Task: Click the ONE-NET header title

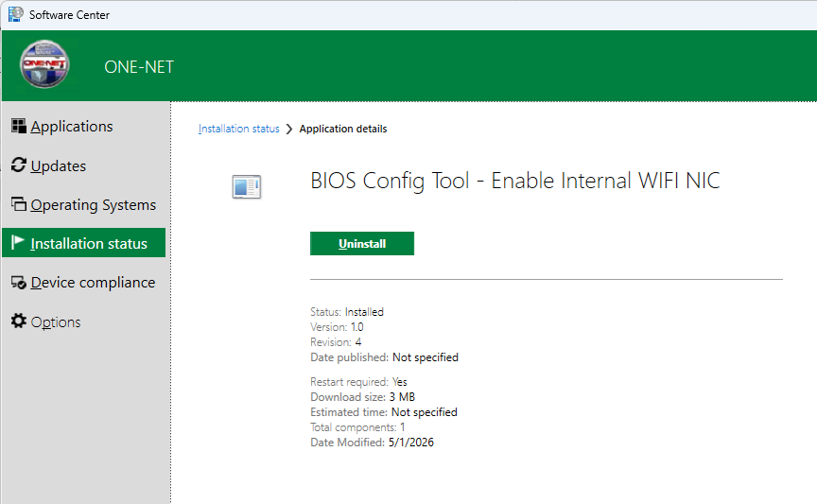Action: point(139,67)
